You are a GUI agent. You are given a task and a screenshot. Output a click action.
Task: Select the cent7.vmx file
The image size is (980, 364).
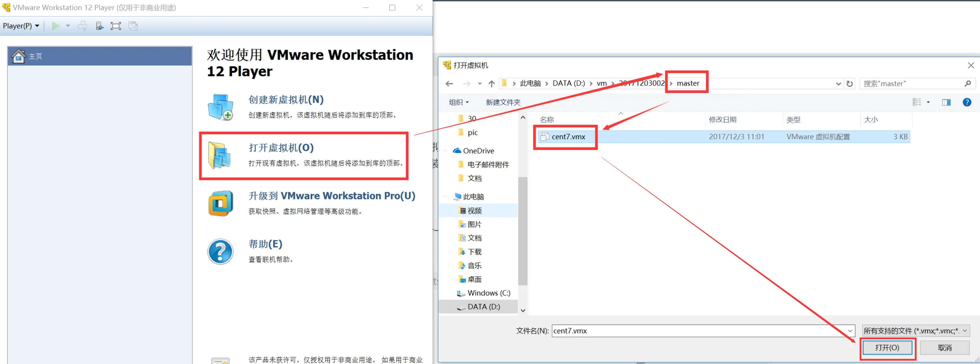[568, 137]
